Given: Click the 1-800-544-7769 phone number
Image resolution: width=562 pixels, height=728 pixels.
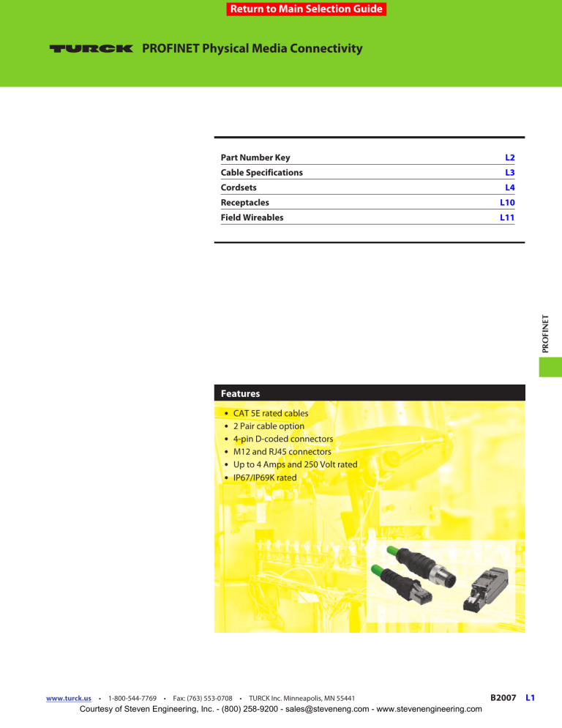Looking at the screenshot, I should pyautogui.click(x=132, y=698).
